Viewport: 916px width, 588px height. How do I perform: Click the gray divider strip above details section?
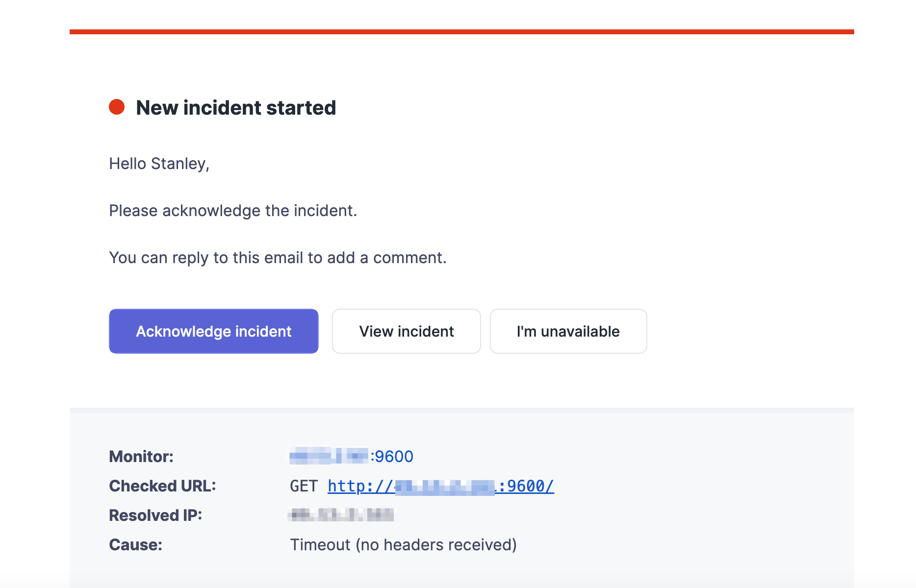(x=461, y=410)
